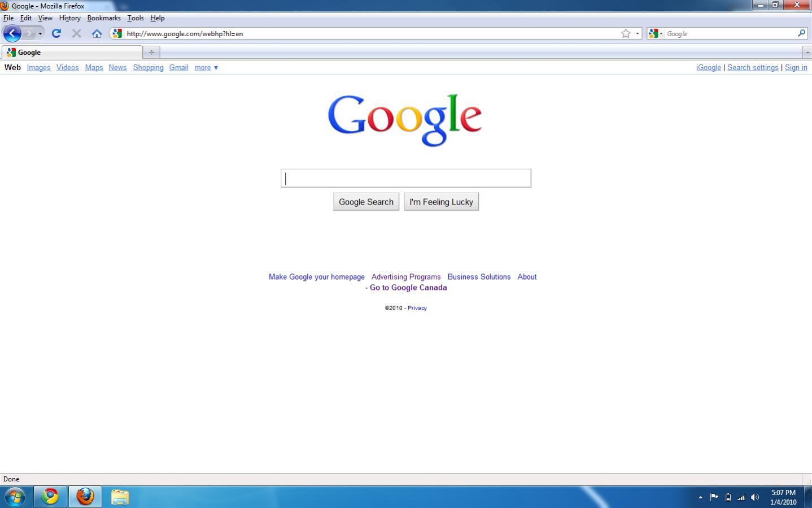Screen dimensions: 812x508
Task: Open a new tab with the plus button
Action: click(151, 53)
